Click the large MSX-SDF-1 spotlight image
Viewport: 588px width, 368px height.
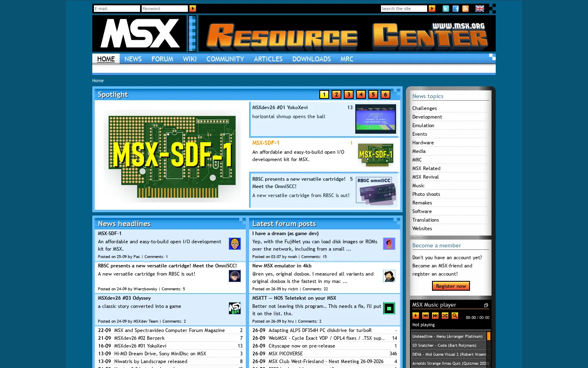click(x=172, y=155)
